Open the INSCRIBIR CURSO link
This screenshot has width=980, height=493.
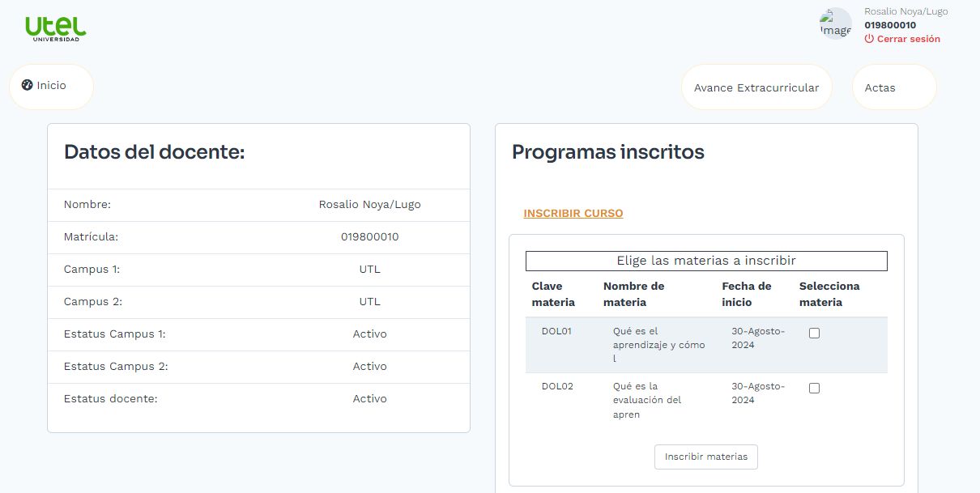(573, 213)
